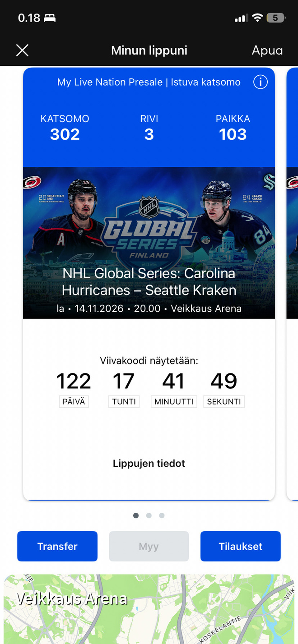
Task: Tap the Wi-Fi status icon
Action: (257, 18)
